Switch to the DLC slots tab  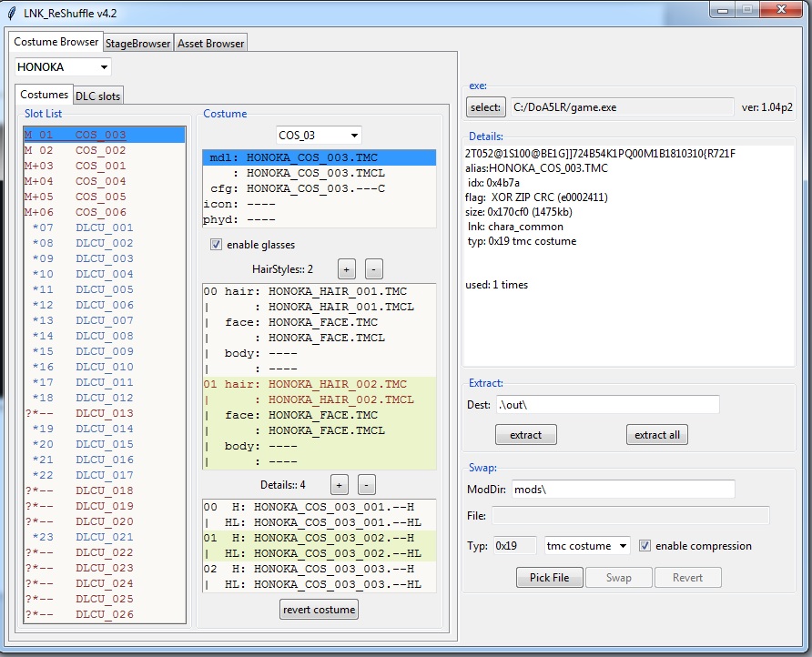[x=97, y=96]
